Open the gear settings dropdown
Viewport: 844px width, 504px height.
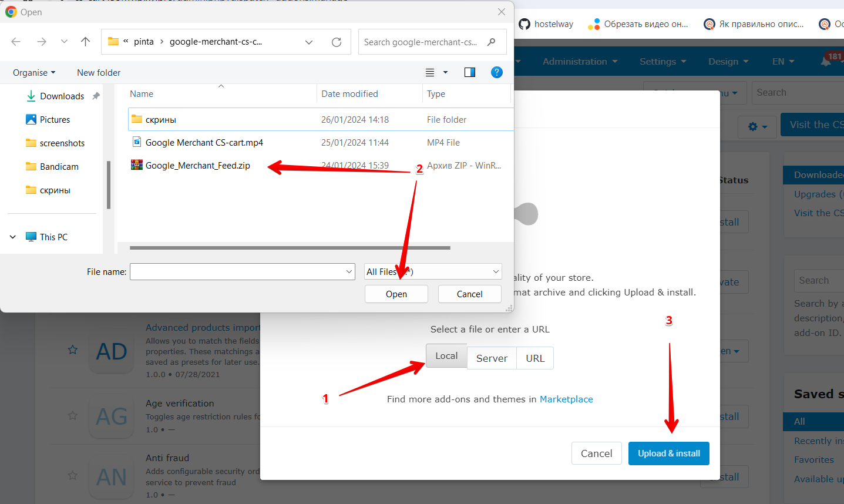point(757,126)
